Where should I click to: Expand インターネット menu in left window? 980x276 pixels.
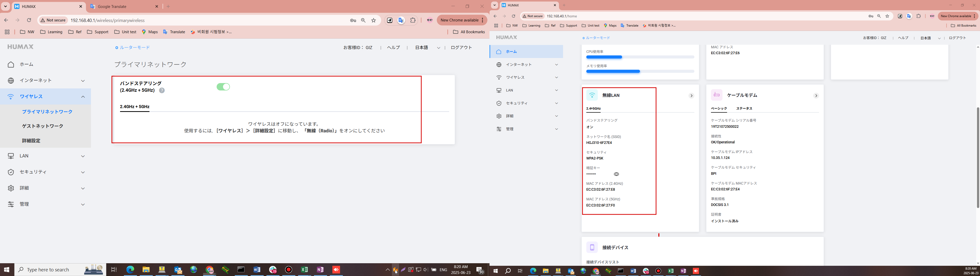tap(83, 81)
